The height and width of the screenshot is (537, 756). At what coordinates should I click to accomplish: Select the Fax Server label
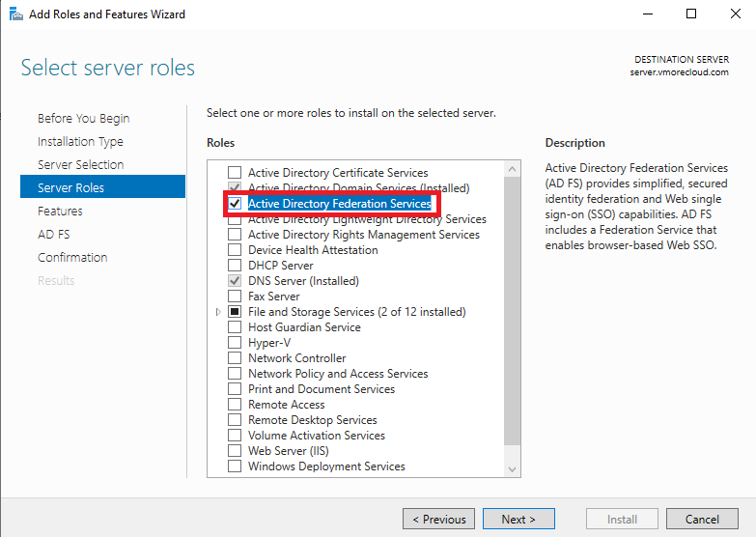coord(274,297)
